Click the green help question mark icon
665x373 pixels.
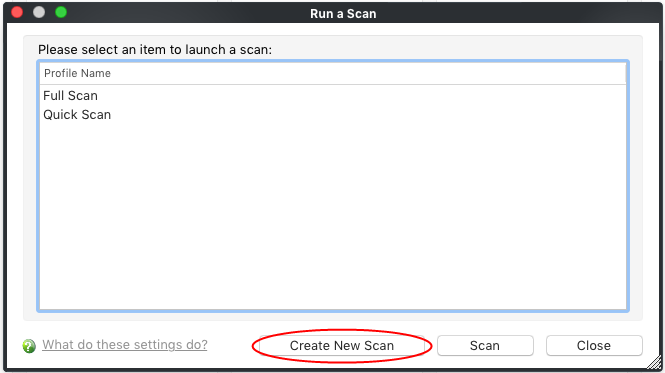click(x=29, y=346)
